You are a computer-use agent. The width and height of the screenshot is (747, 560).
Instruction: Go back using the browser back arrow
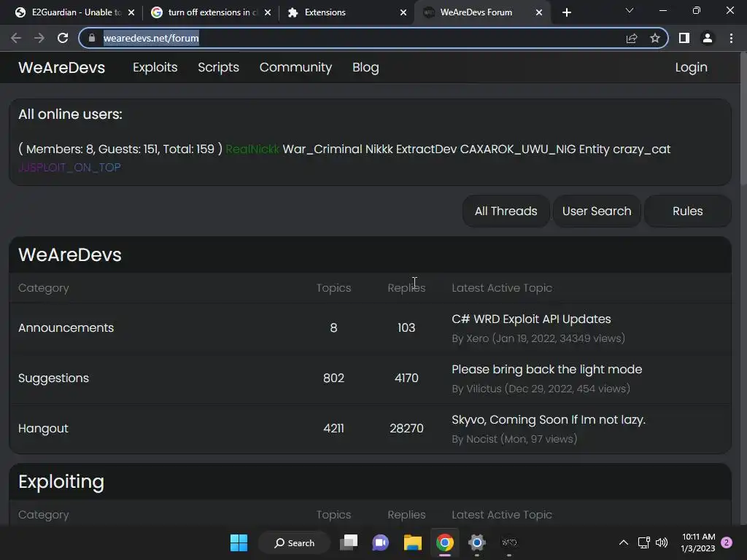click(16, 38)
